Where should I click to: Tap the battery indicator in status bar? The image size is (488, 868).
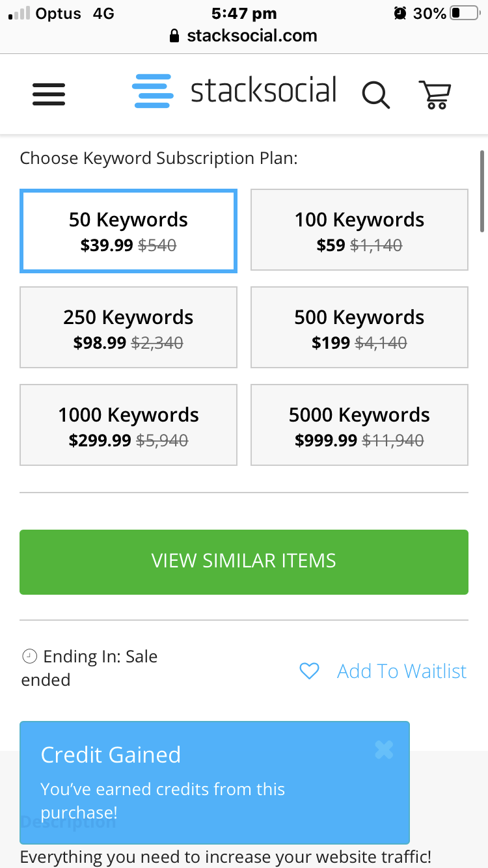(x=465, y=13)
